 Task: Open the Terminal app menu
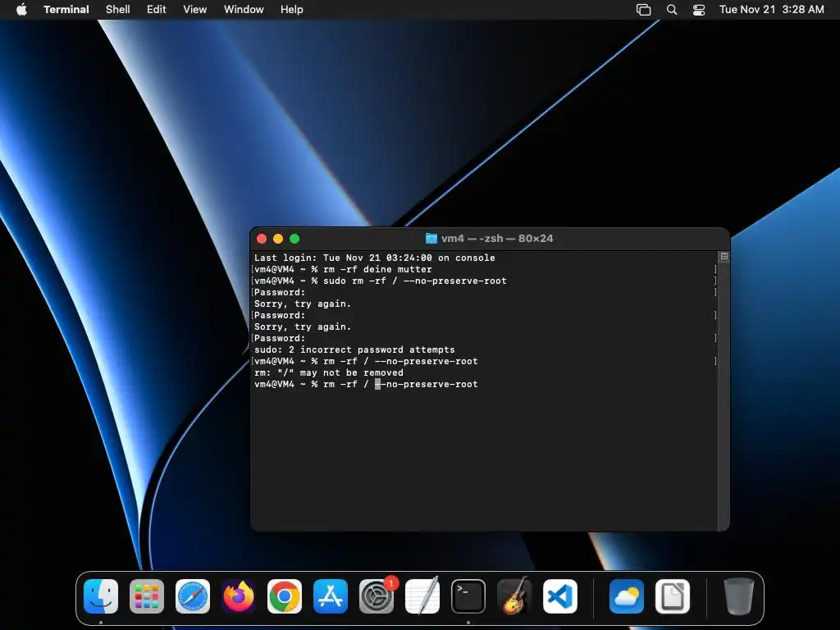coord(66,9)
